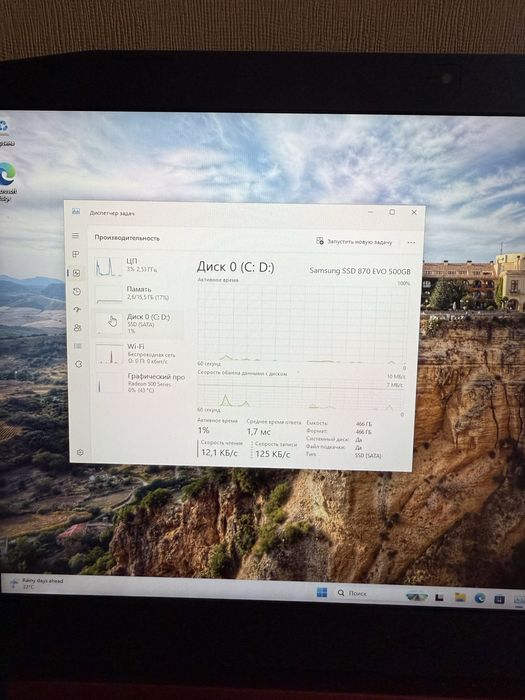Screen dimensions: 525x700
Task: Open the Details page icon in sidebar
Action: click(78, 346)
